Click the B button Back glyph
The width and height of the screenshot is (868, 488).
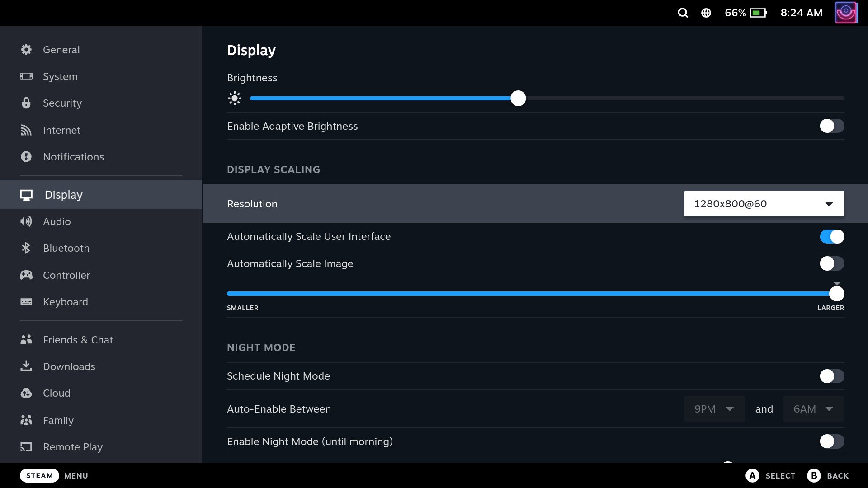814,476
